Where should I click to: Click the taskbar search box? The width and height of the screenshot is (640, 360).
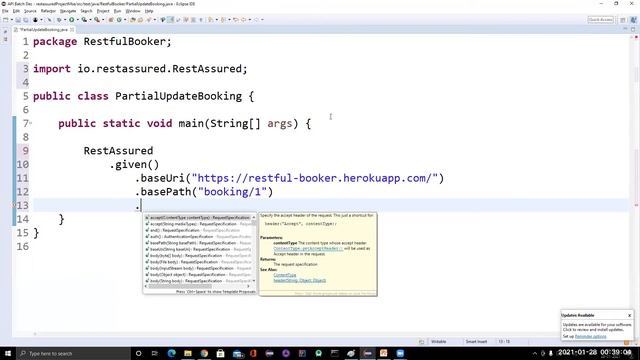tap(73, 353)
